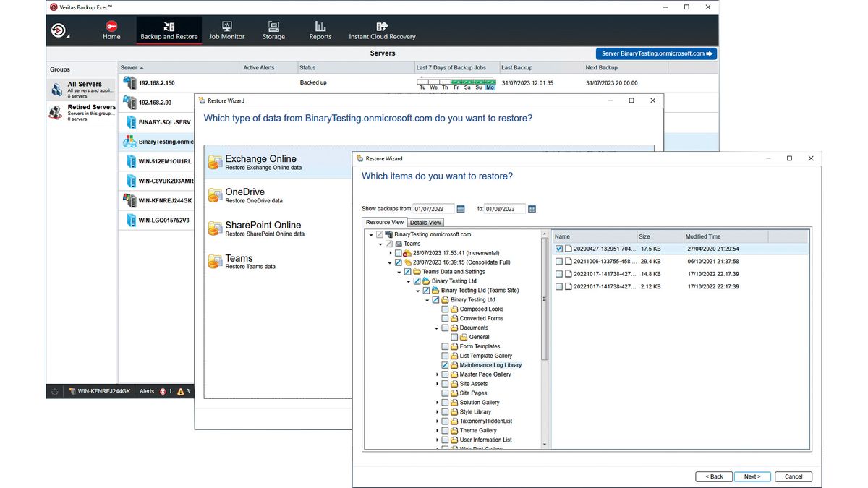Image resolution: width=868 pixels, height=488 pixels.
Task: Switch to the Details View tab
Action: 425,223
